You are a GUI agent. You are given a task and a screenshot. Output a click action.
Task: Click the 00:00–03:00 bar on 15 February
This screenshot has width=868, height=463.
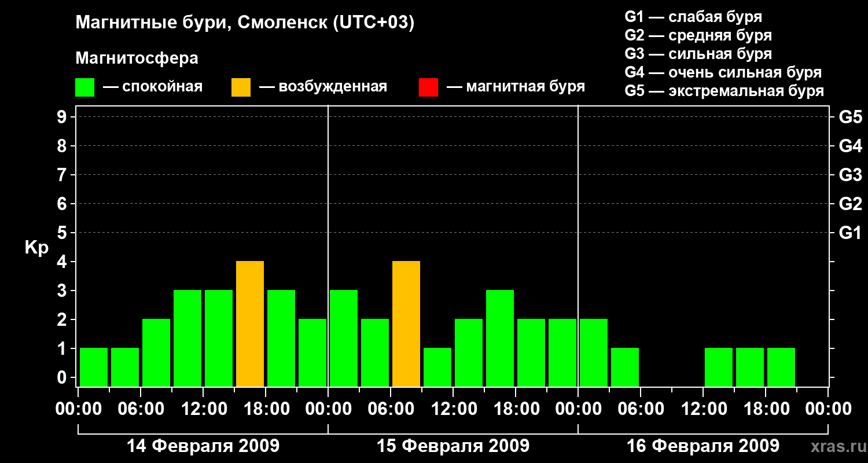coord(344,338)
